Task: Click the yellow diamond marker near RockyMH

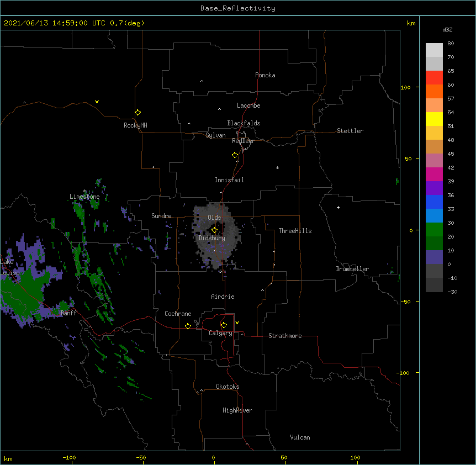Action: 138,113
